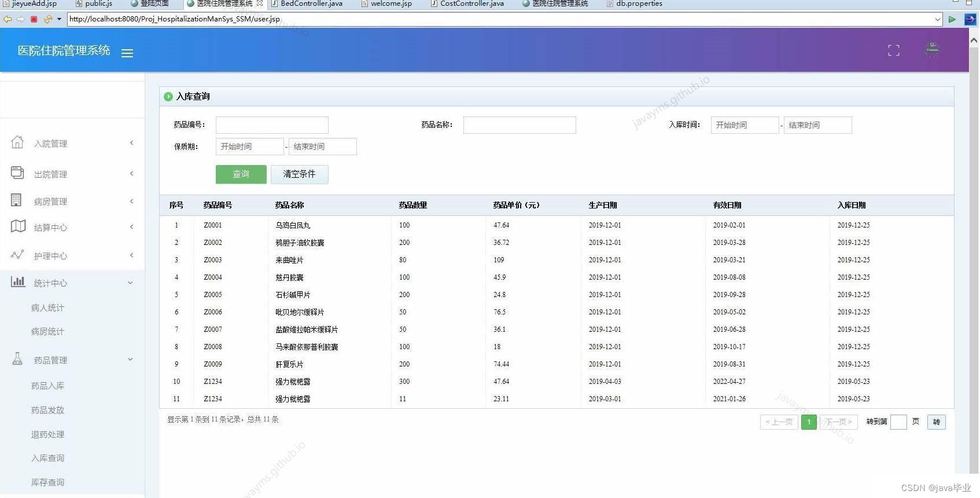Collapse the 统计中心 menu chevron

click(x=130, y=283)
